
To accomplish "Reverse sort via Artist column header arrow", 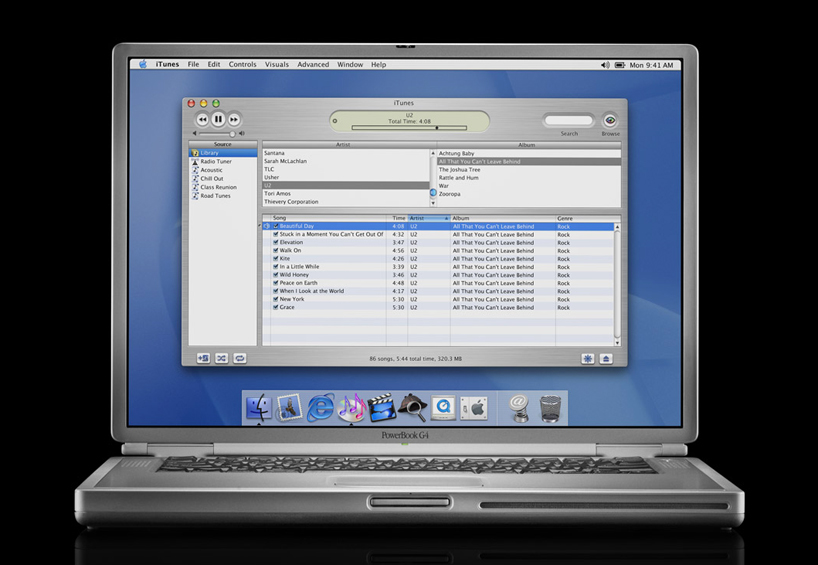I will pos(446,218).
